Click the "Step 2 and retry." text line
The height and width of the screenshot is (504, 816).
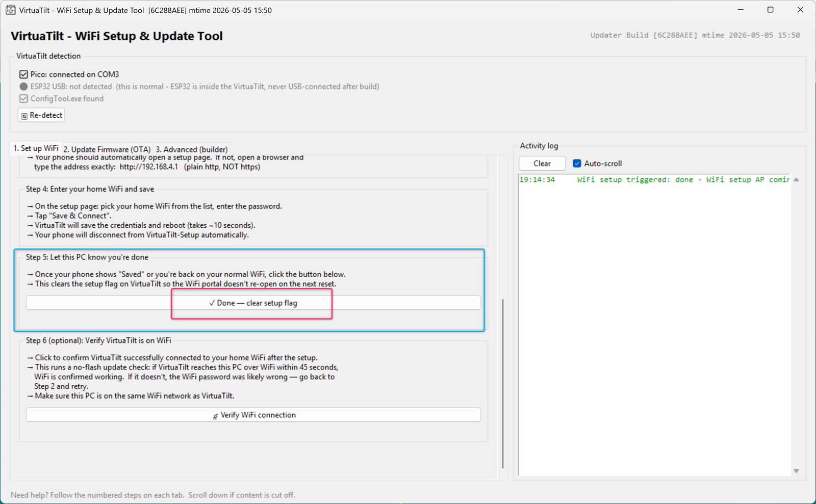point(61,386)
